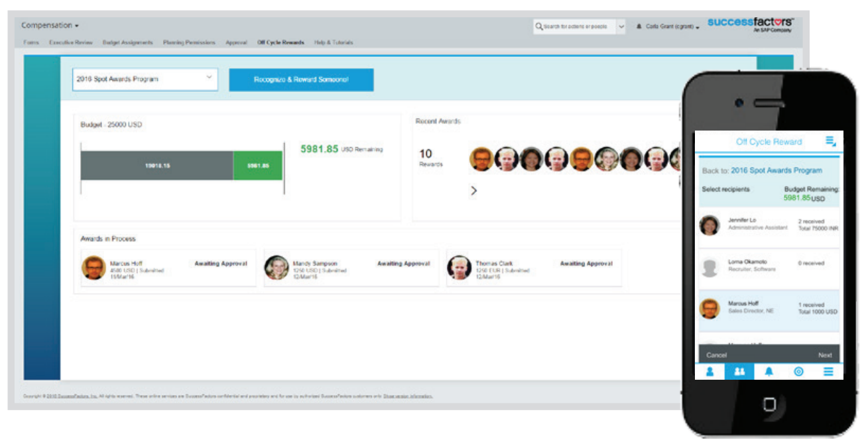Click the SuccessFactors logo
Image resolution: width=868 pixels, height=444 pixels.
coord(750,25)
